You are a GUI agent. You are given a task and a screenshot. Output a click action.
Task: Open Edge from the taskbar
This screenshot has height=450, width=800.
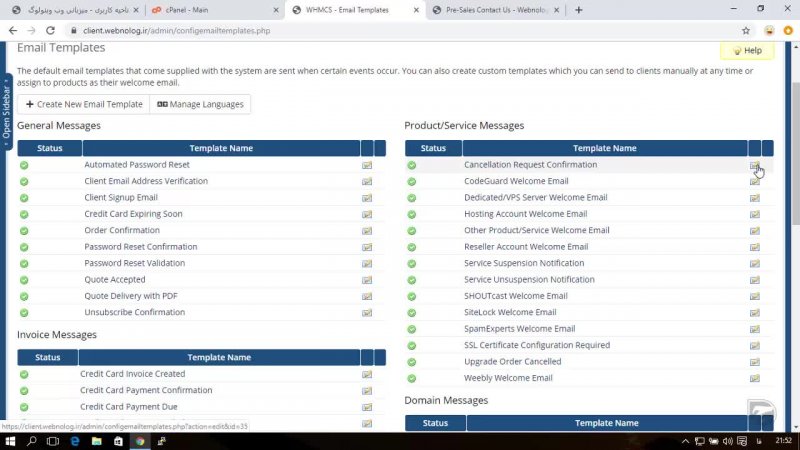point(75,441)
